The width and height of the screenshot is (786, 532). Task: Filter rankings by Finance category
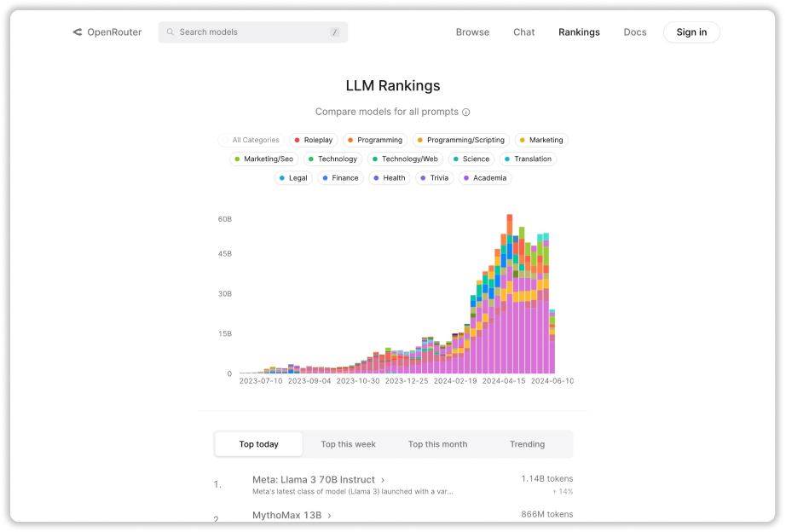point(340,178)
